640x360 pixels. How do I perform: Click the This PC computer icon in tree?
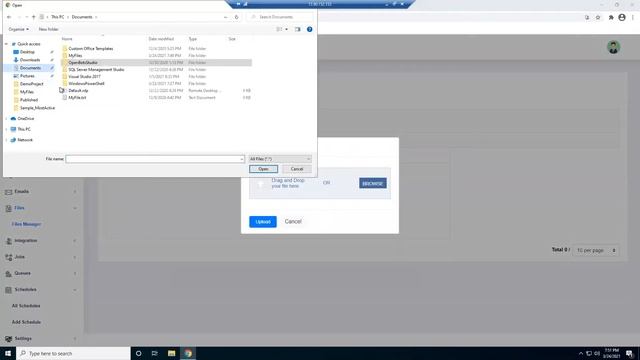13,129
